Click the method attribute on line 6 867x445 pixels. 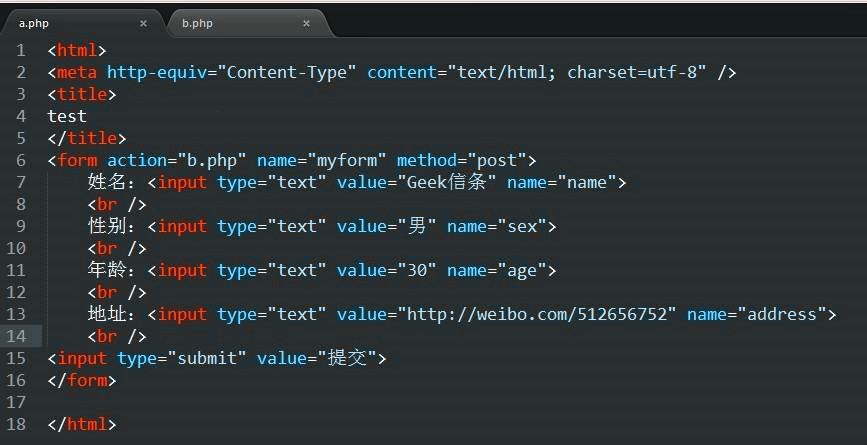pos(427,161)
